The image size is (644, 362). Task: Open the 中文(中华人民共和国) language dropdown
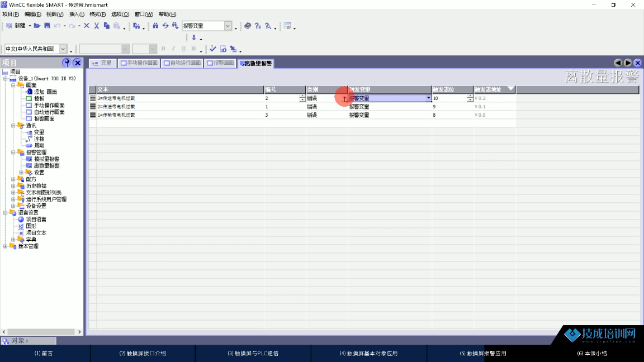[63, 49]
